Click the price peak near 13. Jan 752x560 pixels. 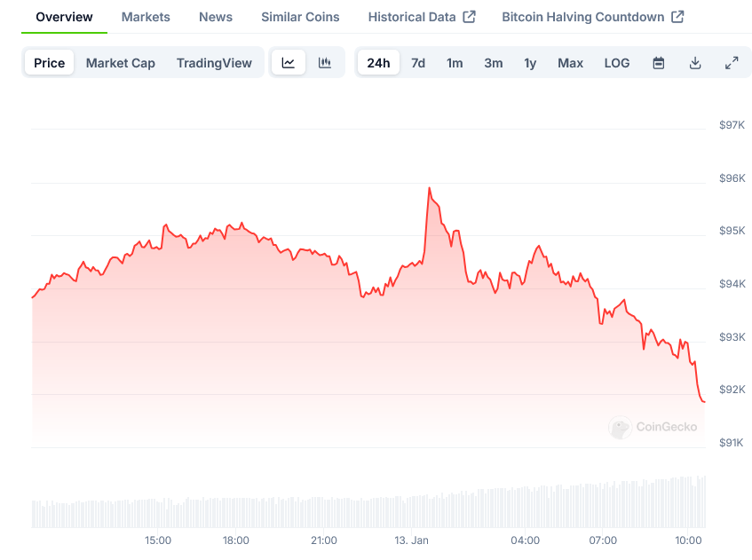(x=429, y=188)
